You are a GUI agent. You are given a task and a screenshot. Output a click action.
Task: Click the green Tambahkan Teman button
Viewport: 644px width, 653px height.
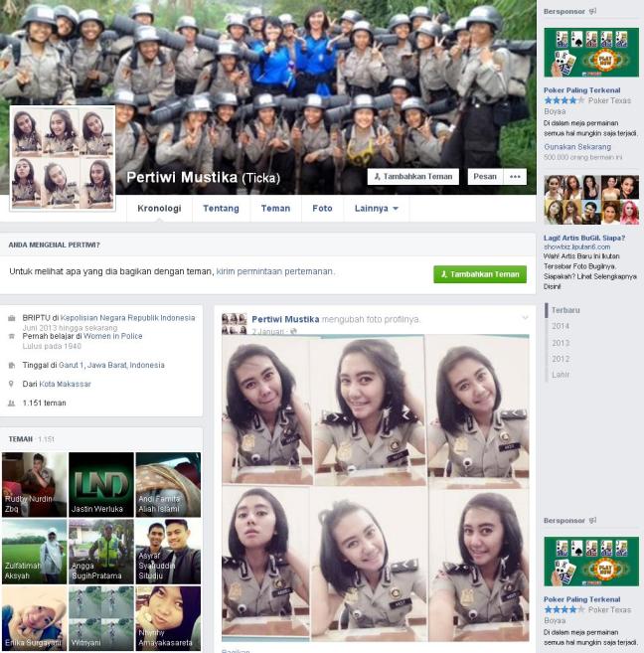480,274
